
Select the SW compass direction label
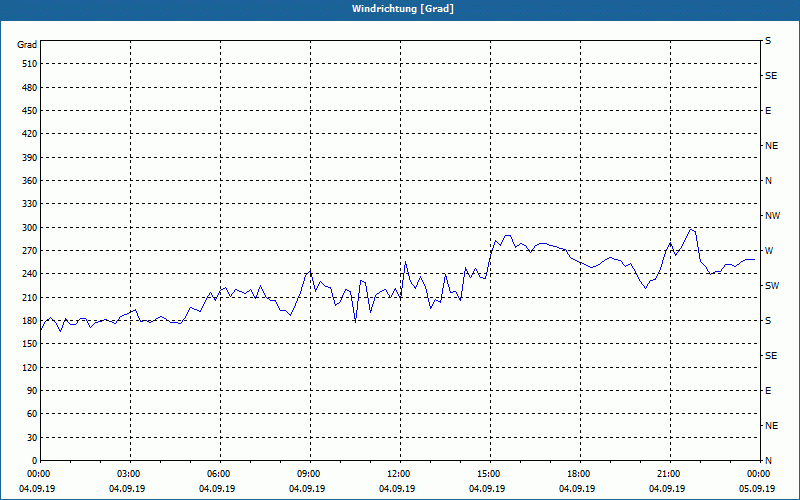tap(772, 286)
